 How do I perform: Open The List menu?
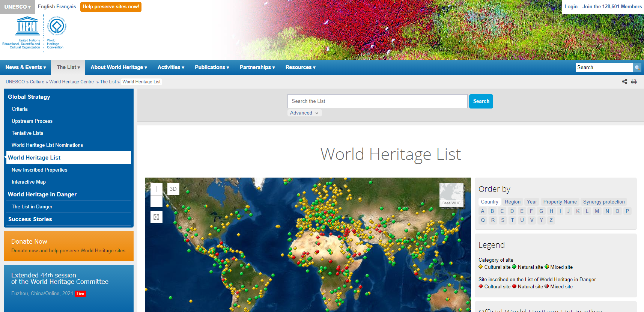(68, 68)
